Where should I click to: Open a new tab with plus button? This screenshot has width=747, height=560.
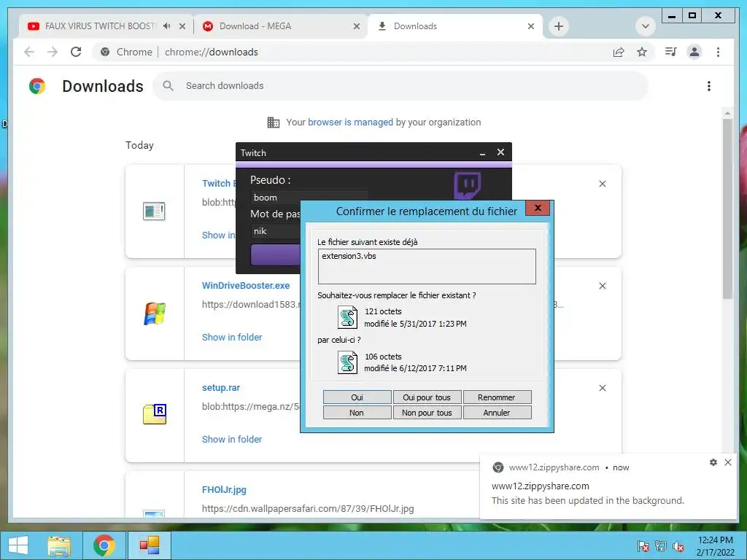pos(559,26)
